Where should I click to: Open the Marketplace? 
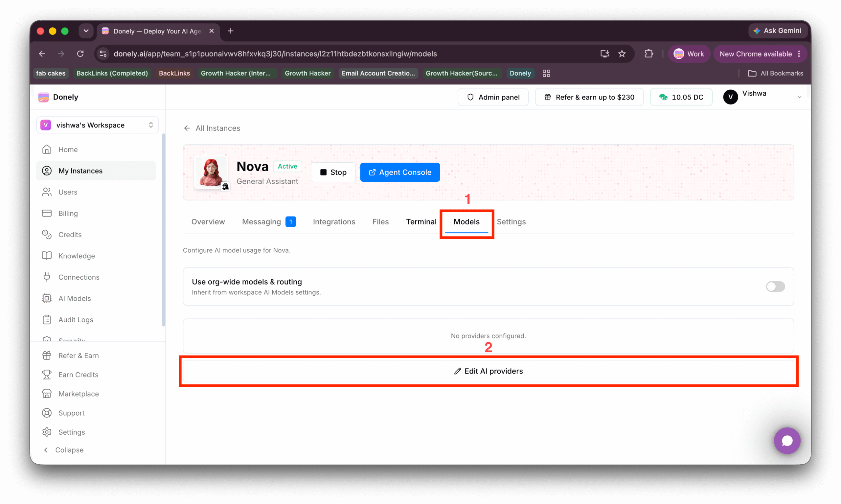pyautogui.click(x=96, y=394)
